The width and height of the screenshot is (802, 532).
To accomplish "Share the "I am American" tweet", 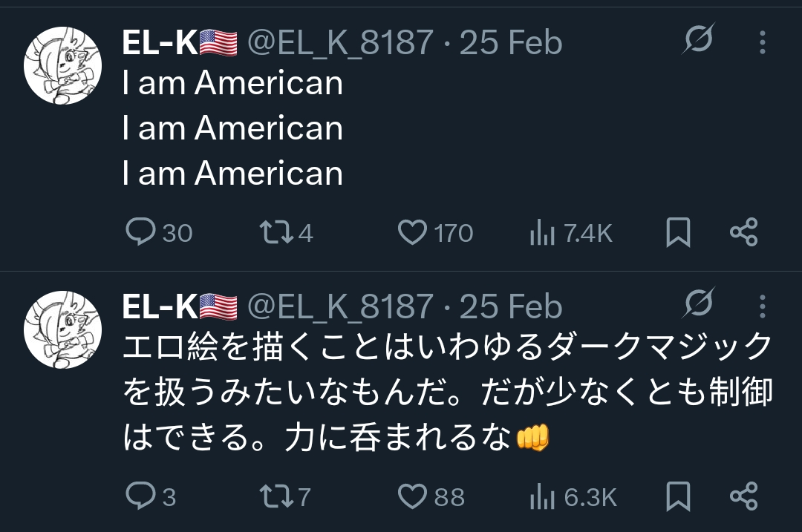I will [743, 233].
